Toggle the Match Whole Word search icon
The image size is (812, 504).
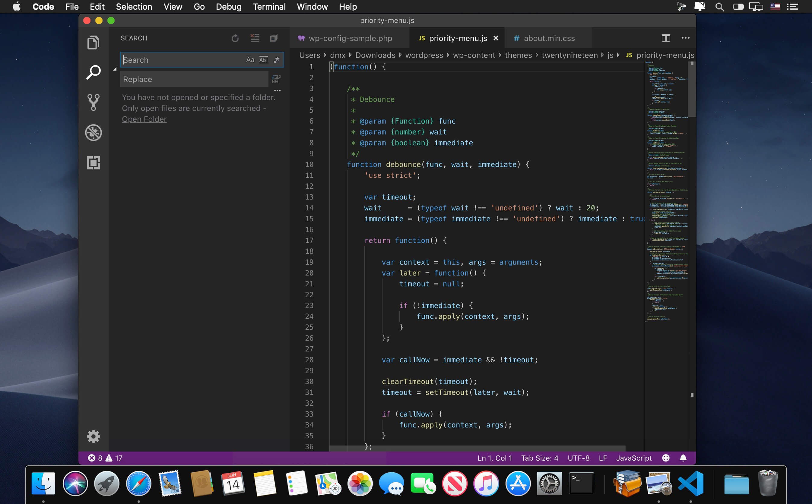point(262,60)
